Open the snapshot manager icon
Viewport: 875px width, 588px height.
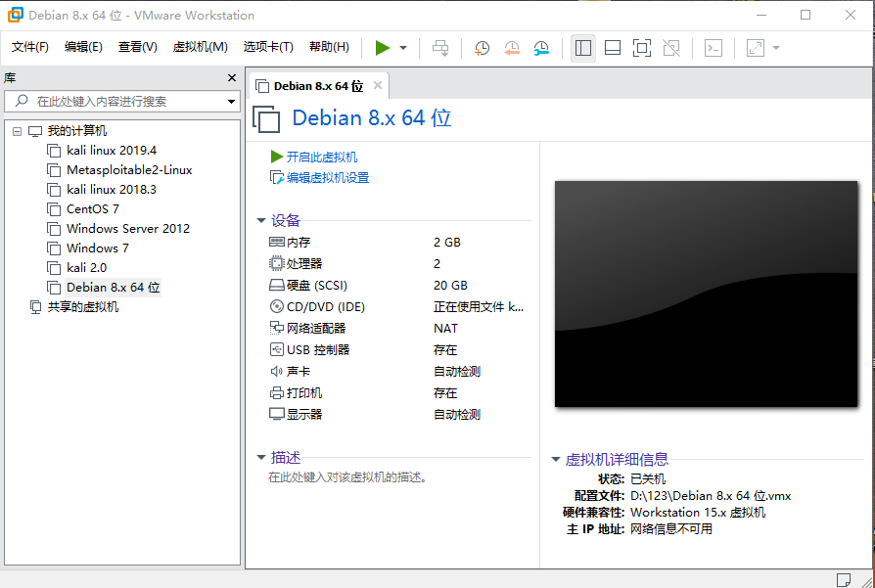click(x=540, y=48)
